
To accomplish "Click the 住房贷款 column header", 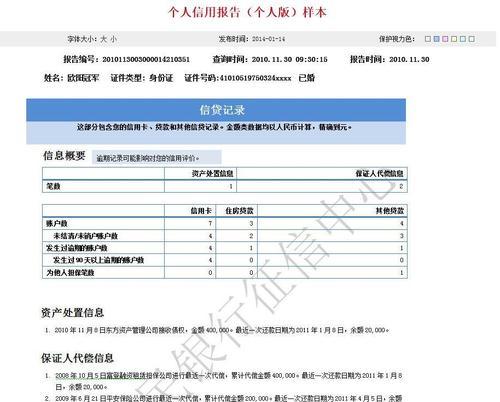I will tap(239, 211).
